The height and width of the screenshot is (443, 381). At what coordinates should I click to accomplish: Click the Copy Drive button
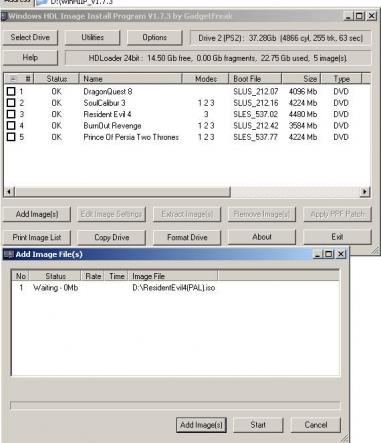[x=112, y=237]
